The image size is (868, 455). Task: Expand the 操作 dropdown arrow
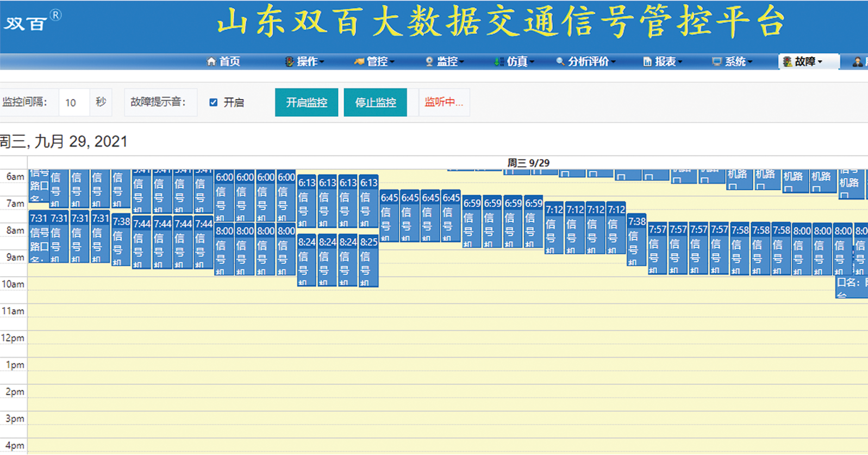pyautogui.click(x=322, y=62)
